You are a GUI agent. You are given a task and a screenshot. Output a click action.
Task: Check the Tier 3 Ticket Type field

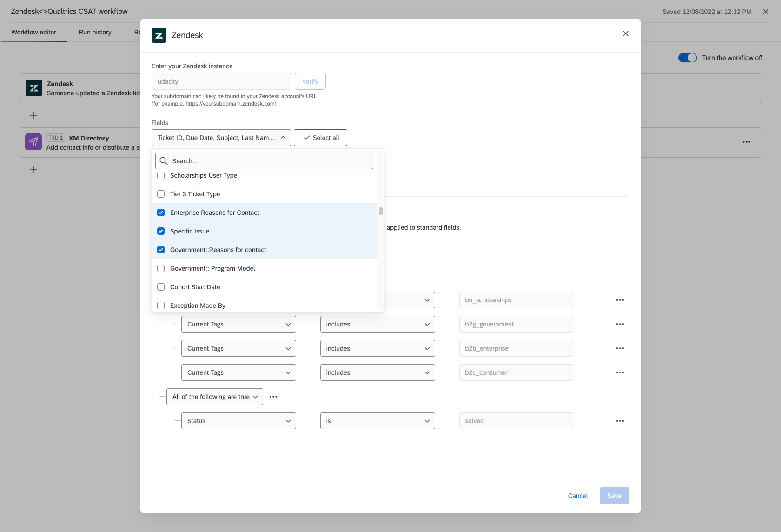point(161,194)
